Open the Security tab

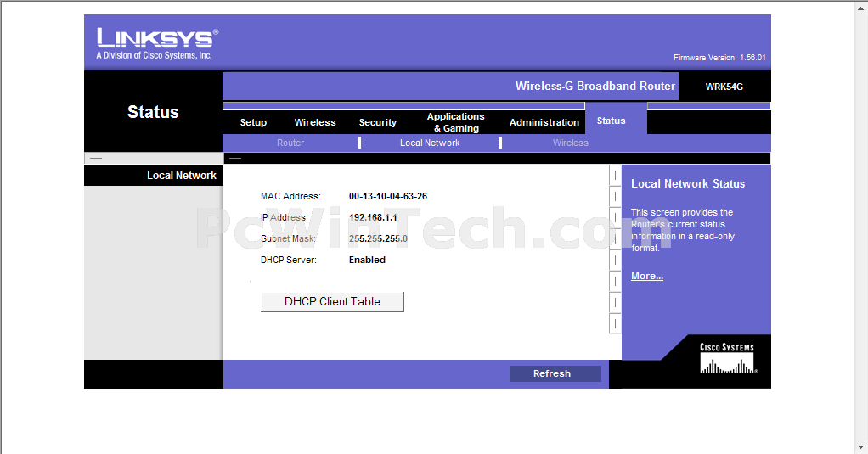378,122
